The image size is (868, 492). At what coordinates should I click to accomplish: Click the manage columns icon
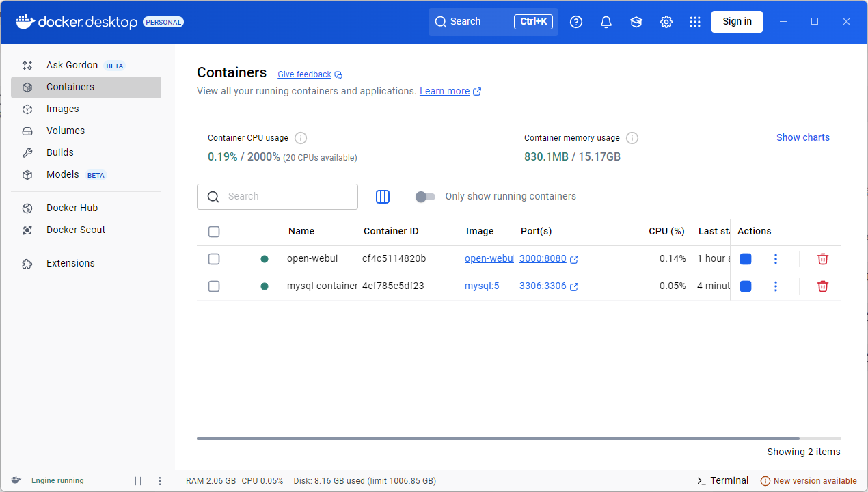[383, 197]
